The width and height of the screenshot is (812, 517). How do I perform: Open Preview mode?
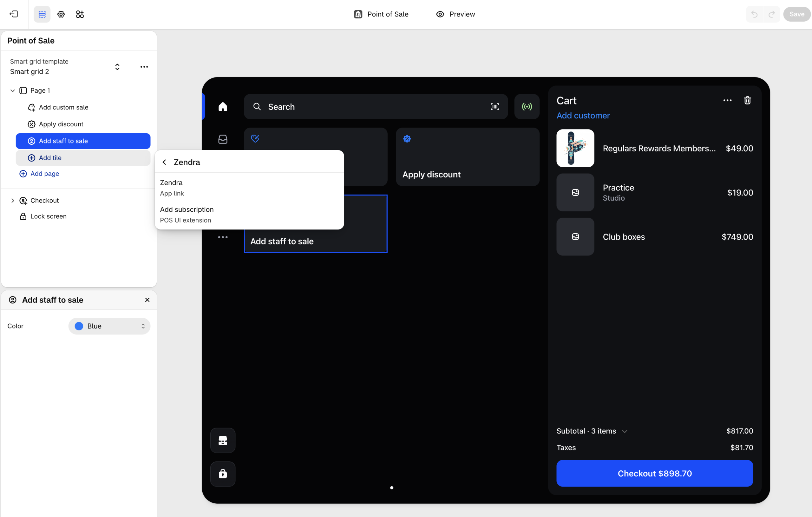coord(455,14)
